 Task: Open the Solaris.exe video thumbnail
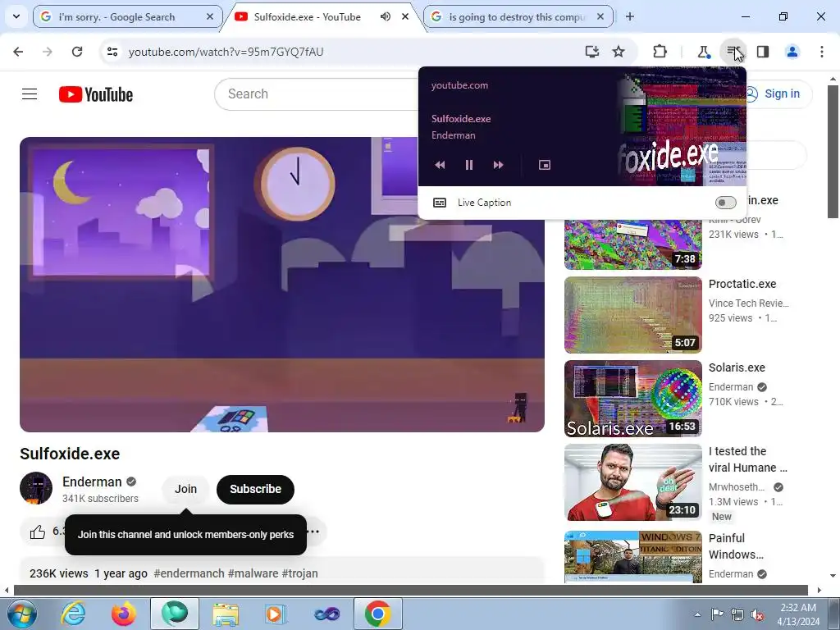click(x=632, y=399)
